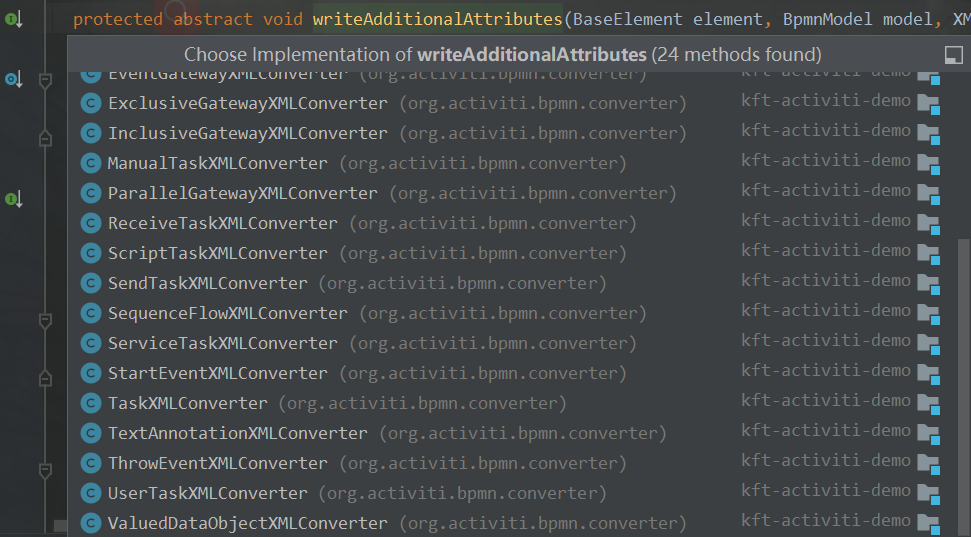Screen dimensions: 971x537
Task: Select TaskXMLConverter implementation
Action: 514,403
